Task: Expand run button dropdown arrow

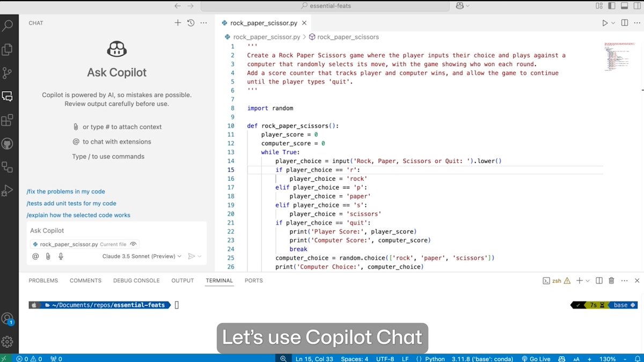Action: tap(613, 23)
